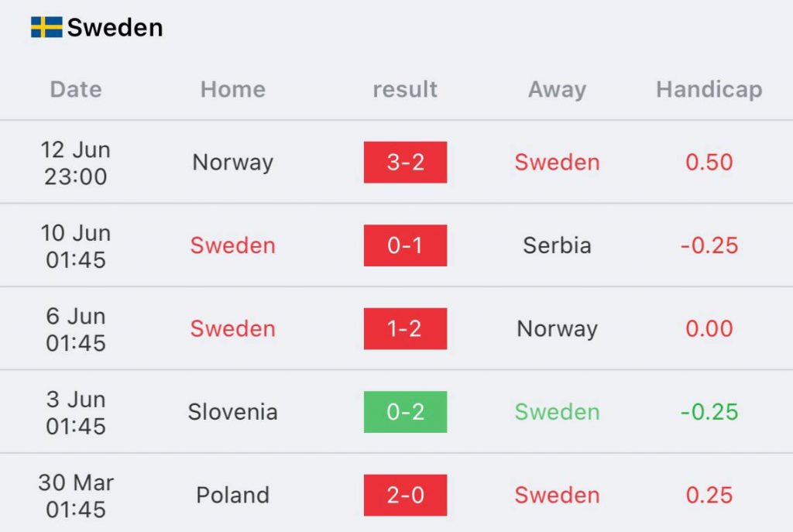
Task: Select the Date column header
Action: [76, 90]
